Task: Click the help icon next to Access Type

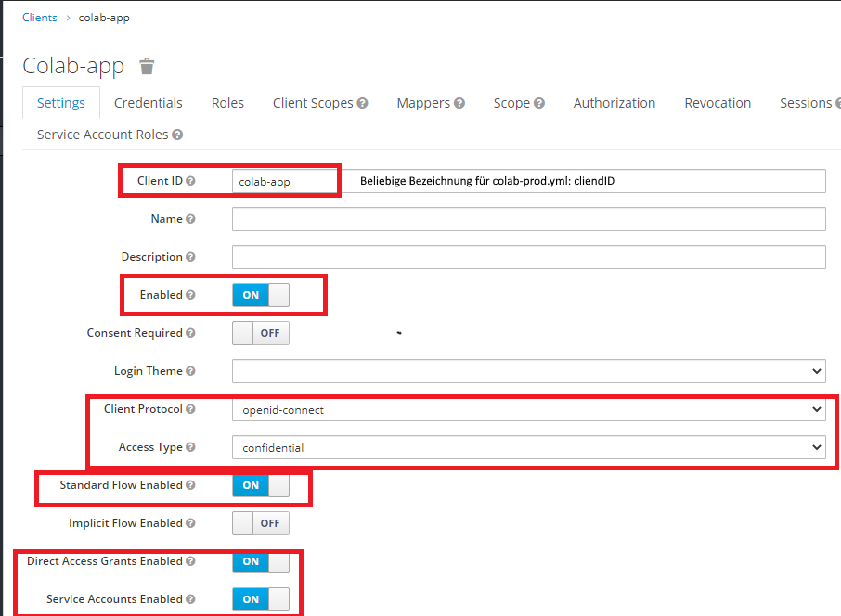Action: pyautogui.click(x=193, y=447)
